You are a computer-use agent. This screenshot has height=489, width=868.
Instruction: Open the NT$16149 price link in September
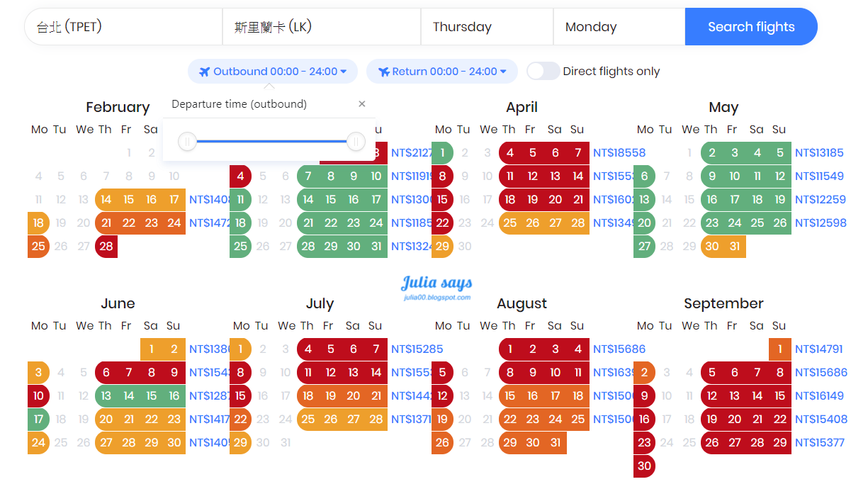pyautogui.click(x=819, y=395)
